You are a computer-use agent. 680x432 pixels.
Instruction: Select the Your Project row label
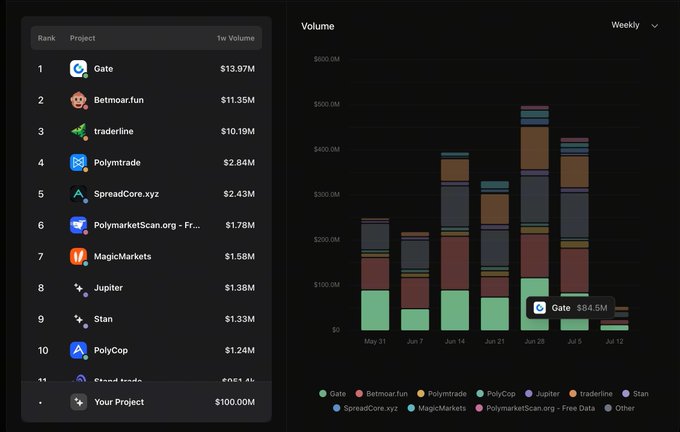(119, 402)
